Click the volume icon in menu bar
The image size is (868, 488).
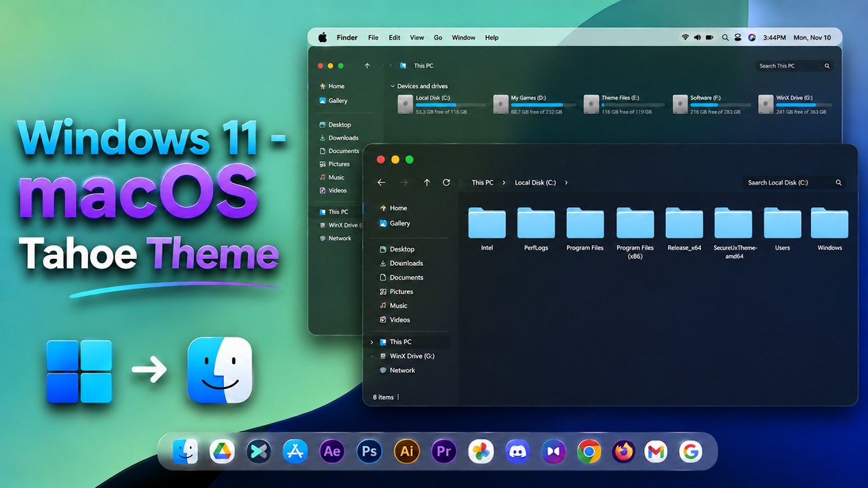[x=696, y=37]
